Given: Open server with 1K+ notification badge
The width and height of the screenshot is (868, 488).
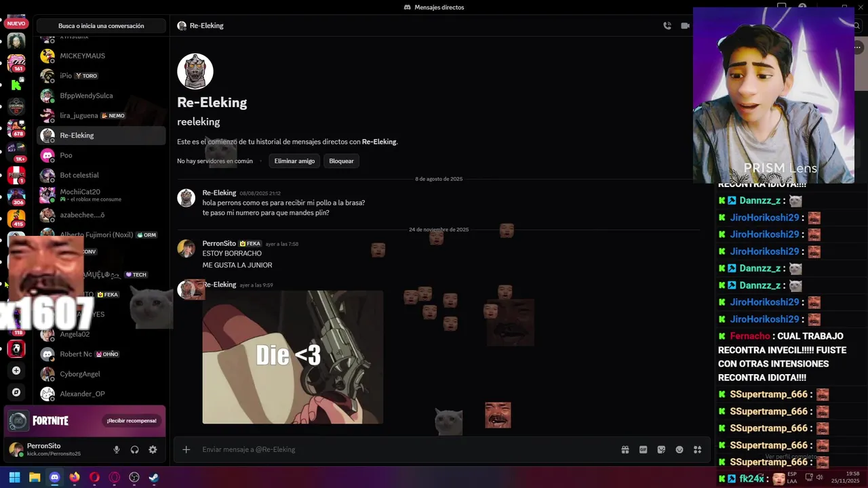Looking at the screenshot, I should point(16,152).
